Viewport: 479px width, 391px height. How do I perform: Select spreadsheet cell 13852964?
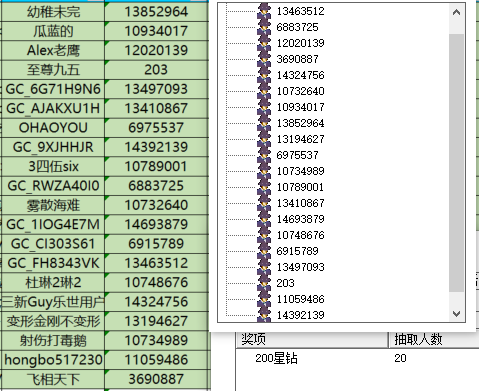click(x=156, y=12)
